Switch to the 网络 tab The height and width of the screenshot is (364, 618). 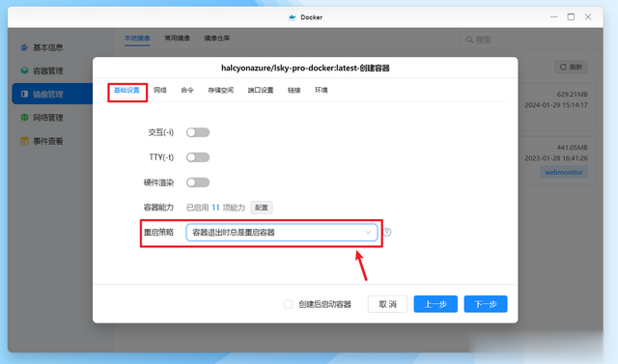coord(160,90)
